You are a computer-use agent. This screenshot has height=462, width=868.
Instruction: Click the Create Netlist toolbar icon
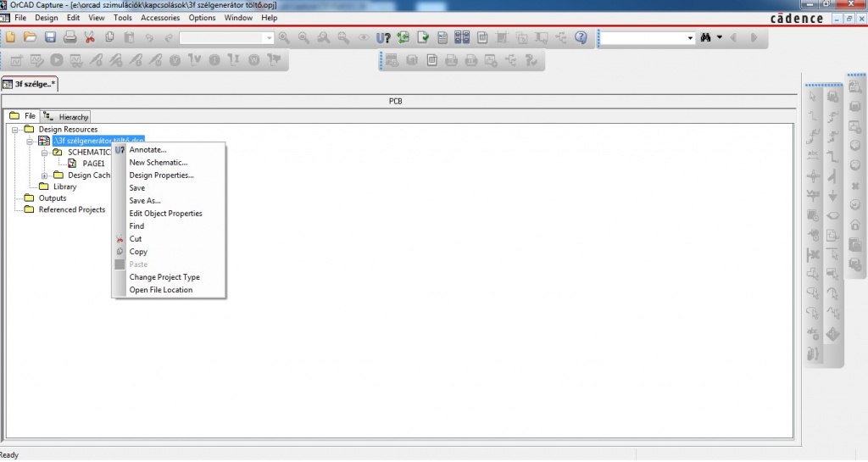tap(442, 37)
